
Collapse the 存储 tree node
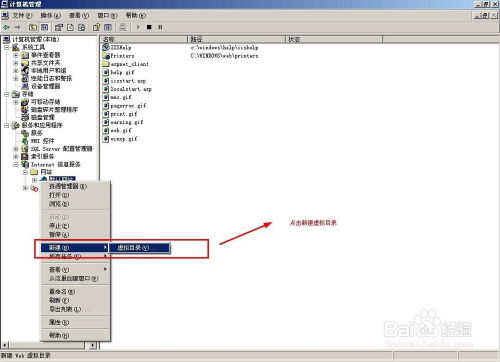[x=6, y=94]
